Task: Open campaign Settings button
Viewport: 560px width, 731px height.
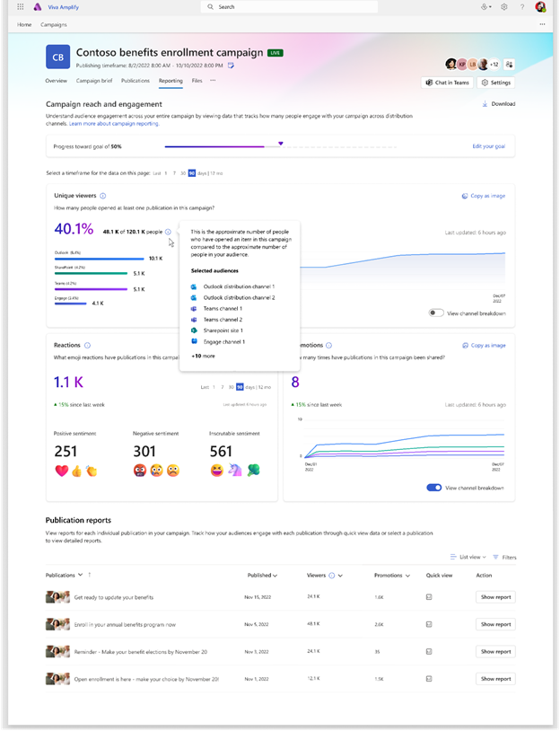Action: click(495, 83)
